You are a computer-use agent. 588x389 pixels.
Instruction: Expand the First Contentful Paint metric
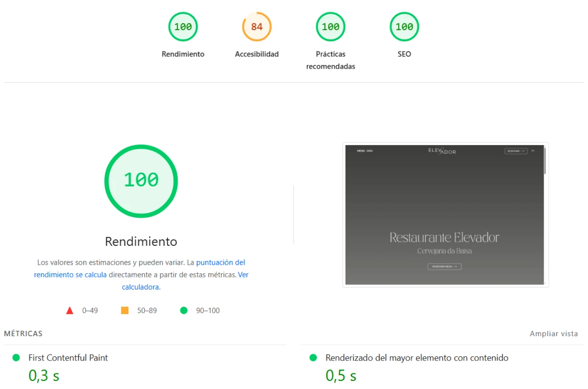point(68,358)
